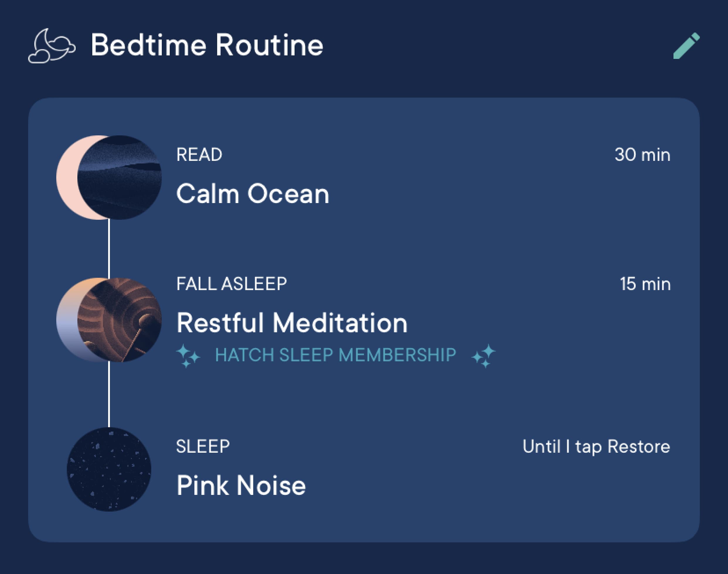This screenshot has height=574, width=728.
Task: Open the Hatch Sleep Membership link
Action: click(x=336, y=355)
